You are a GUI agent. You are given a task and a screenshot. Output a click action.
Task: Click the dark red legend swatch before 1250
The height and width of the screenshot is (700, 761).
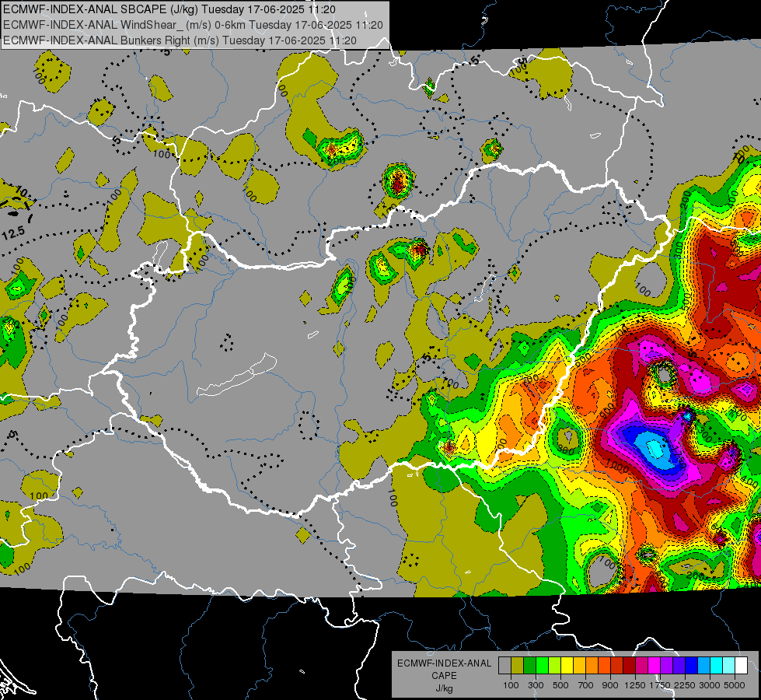[629, 665]
